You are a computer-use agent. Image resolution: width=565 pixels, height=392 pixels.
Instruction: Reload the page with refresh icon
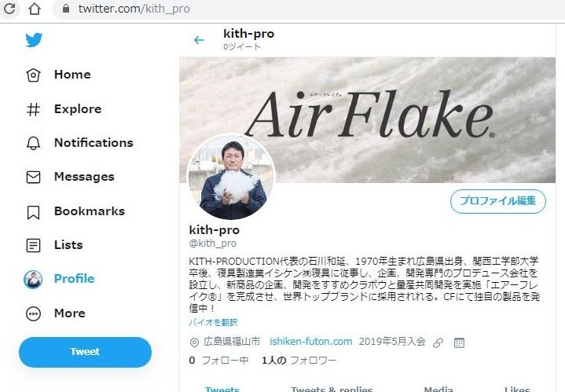pos(9,9)
